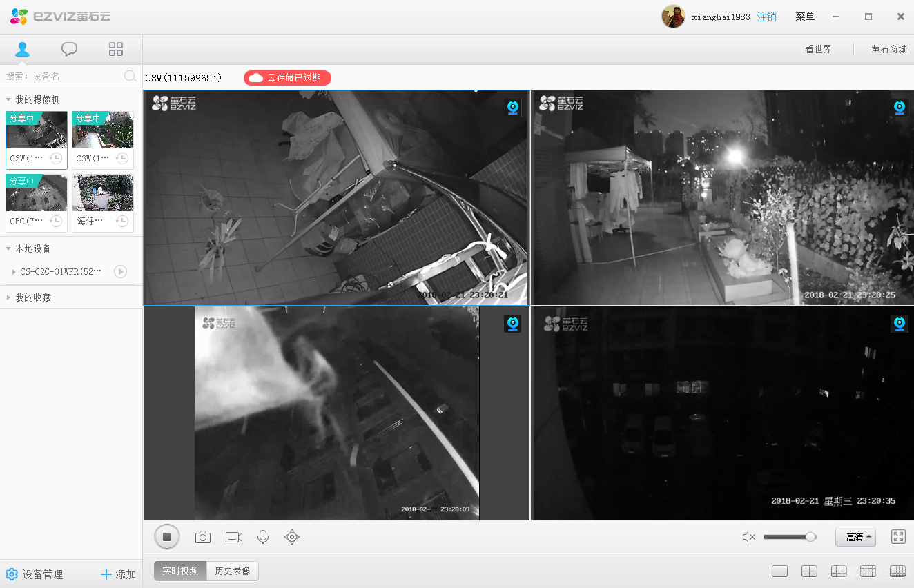The image size is (914, 588).
Task: Click the EZVIZ 萤石云 logo
Action: pyautogui.click(x=61, y=17)
